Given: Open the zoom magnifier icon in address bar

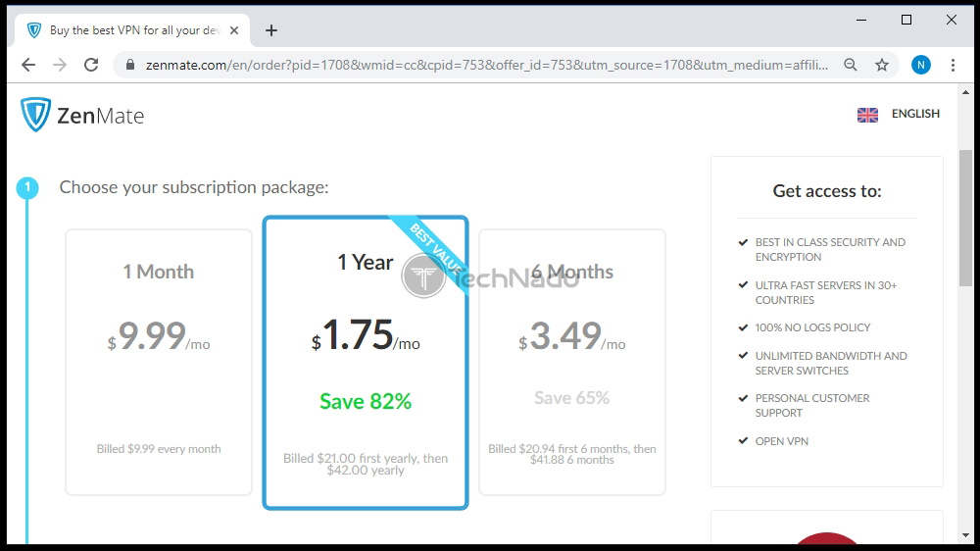Looking at the screenshot, I should [850, 65].
